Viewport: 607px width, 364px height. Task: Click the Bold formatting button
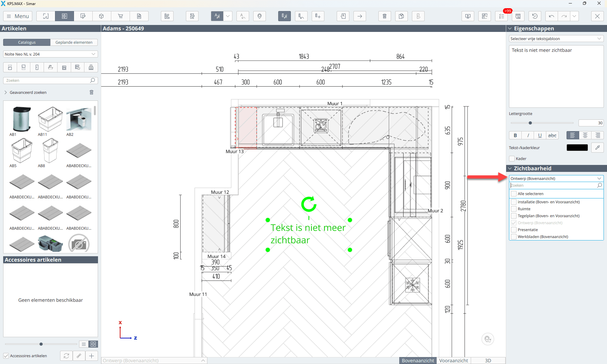[x=515, y=135]
